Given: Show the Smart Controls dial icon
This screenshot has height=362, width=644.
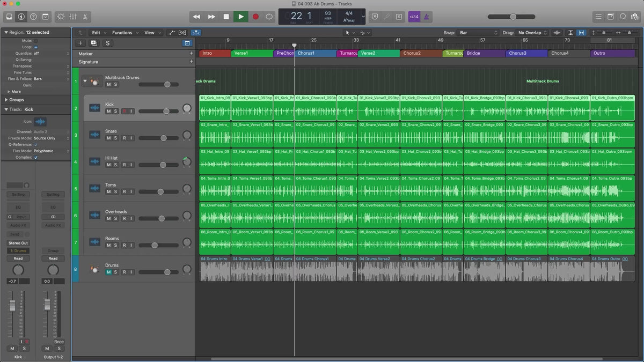Looking at the screenshot, I should point(60,17).
